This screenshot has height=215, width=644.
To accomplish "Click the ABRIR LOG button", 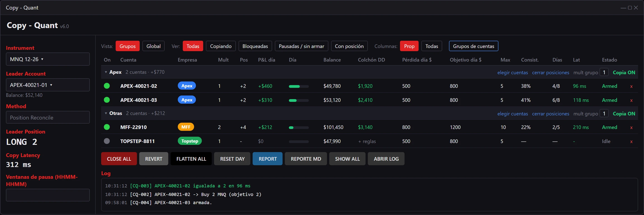I will tap(386, 159).
